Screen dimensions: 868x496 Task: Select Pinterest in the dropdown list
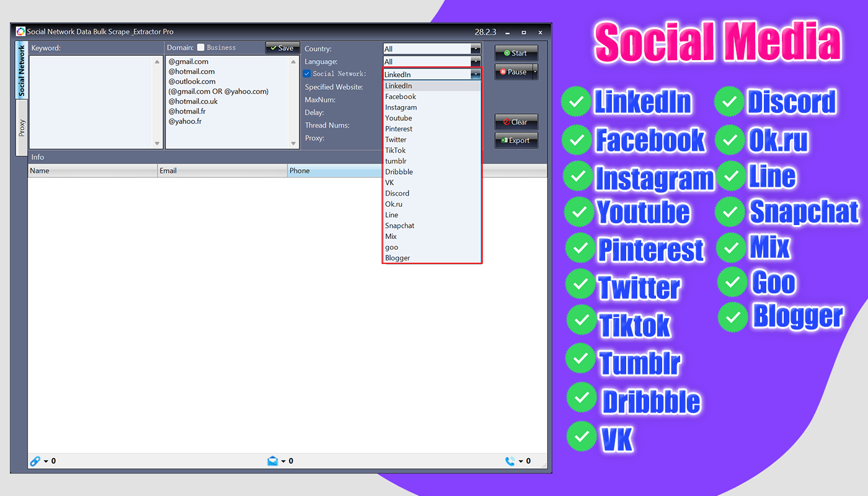[432, 129]
